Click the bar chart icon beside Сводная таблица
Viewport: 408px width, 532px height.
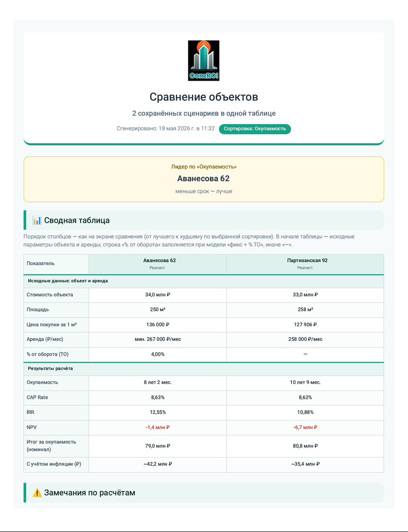coord(37,220)
